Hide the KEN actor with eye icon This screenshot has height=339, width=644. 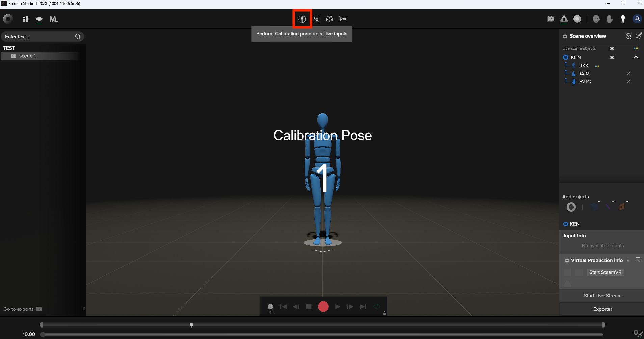[612, 57]
